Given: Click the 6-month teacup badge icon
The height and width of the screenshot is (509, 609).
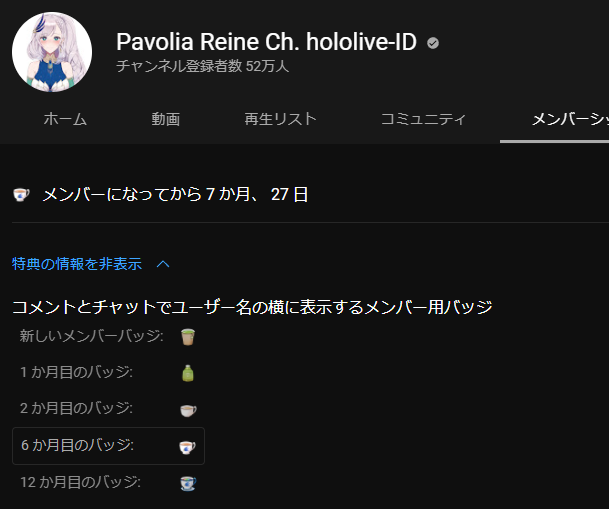Looking at the screenshot, I should point(187,447).
